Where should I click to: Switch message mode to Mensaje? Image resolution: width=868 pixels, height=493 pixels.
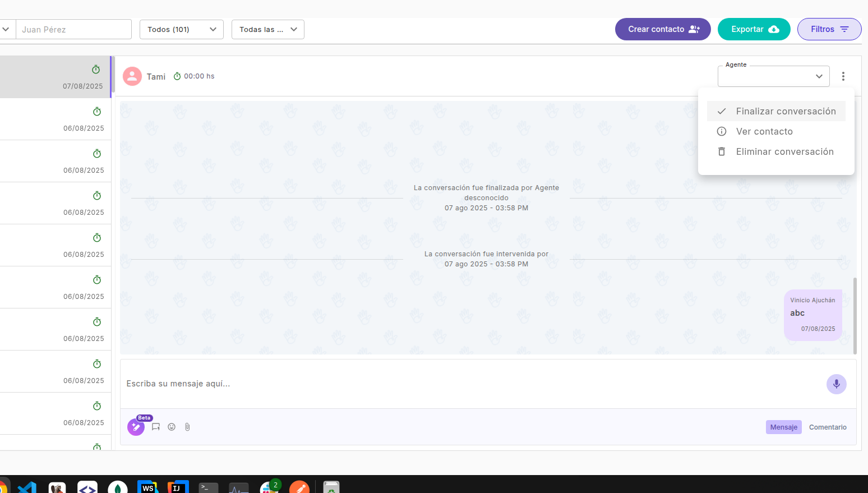click(x=783, y=427)
